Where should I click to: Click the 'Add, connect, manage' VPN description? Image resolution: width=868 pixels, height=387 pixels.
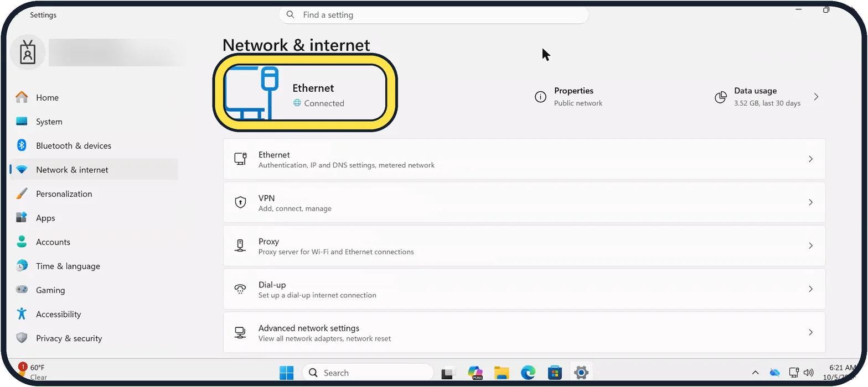[295, 208]
